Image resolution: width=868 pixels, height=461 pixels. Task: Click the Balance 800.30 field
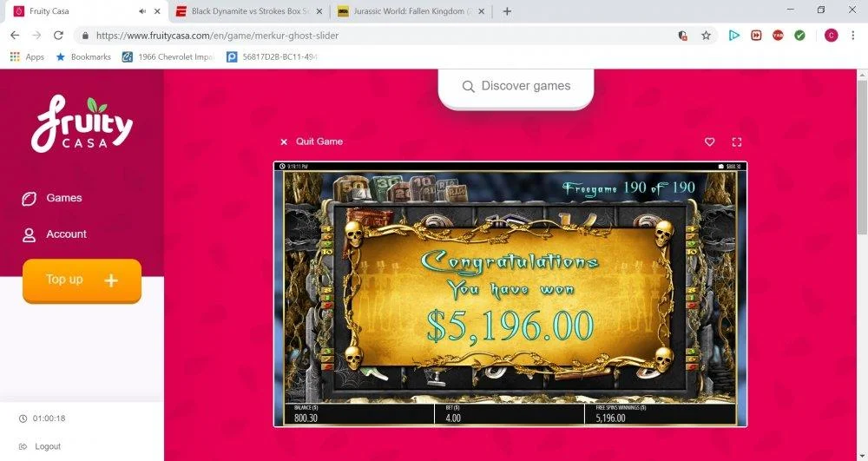click(x=359, y=414)
